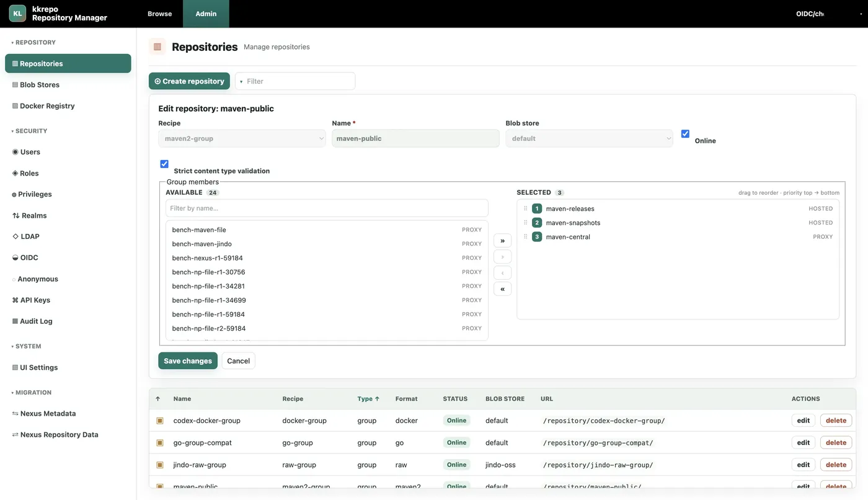Open the Browse tab
Screen dimensions: 868x500
[159, 14]
